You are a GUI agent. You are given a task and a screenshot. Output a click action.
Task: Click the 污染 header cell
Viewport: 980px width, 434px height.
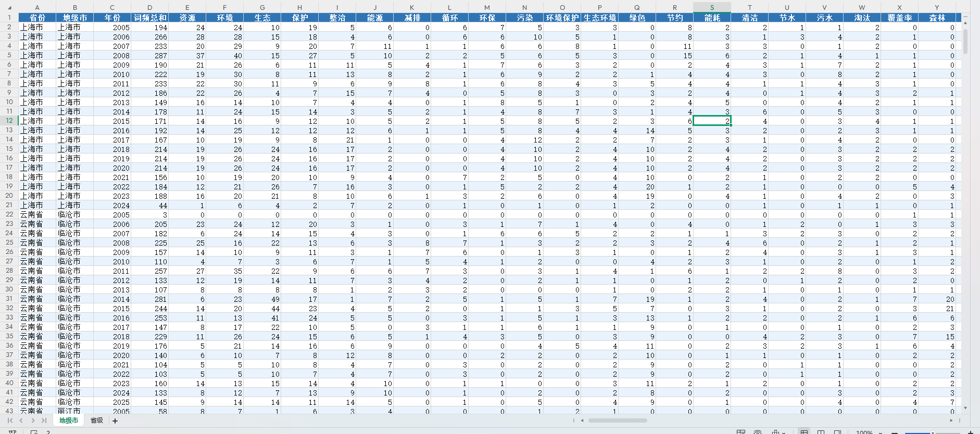524,18
